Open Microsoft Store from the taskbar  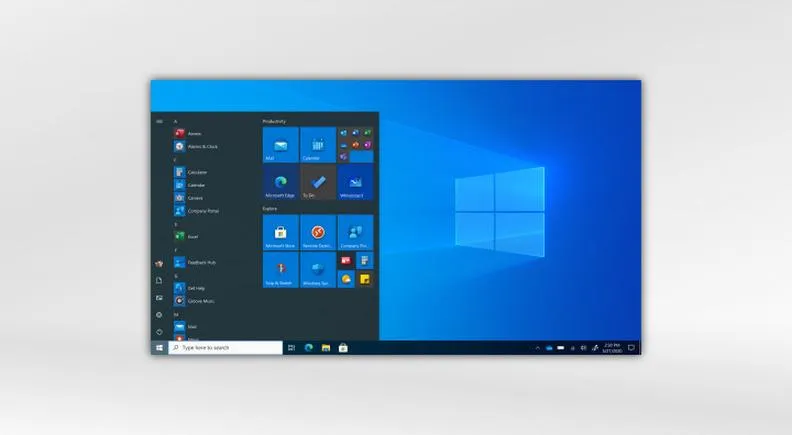343,348
